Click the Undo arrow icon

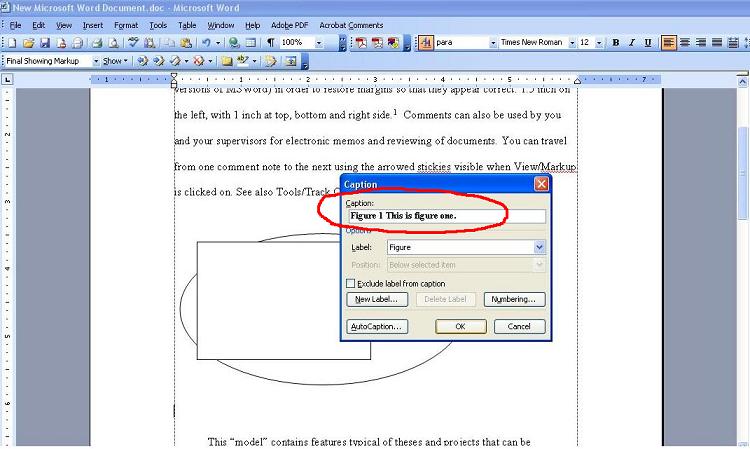click(x=205, y=43)
